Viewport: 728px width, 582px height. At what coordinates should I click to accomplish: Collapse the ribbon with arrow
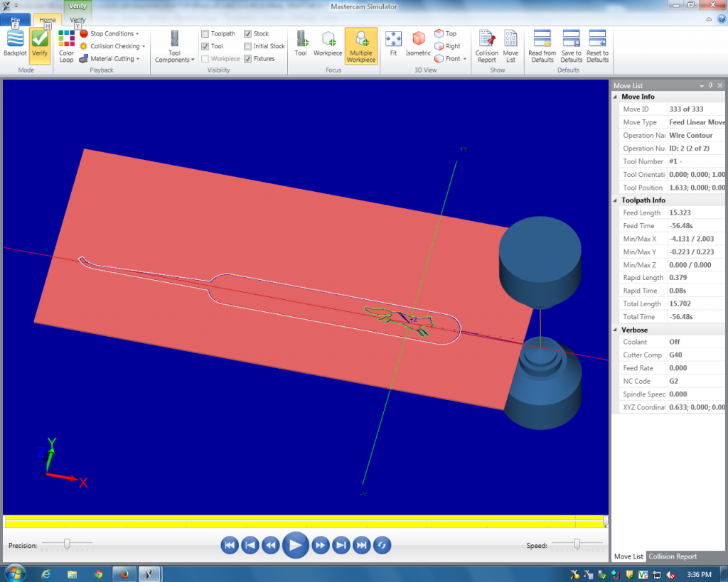[709, 19]
